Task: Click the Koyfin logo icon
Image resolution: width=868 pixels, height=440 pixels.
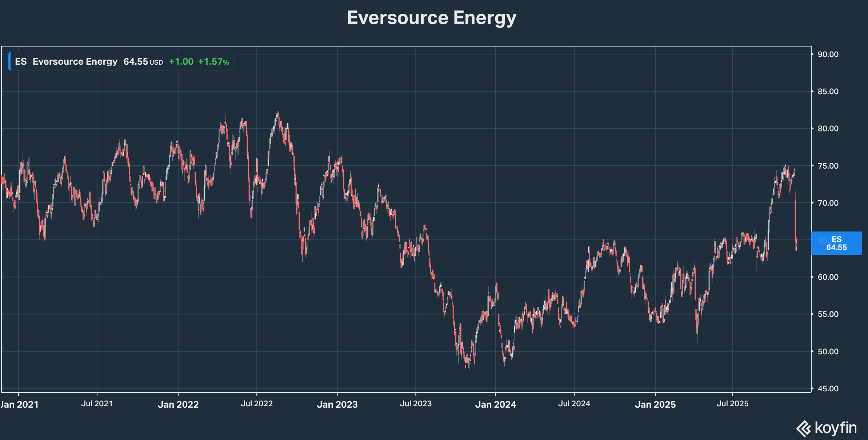Action: click(803, 428)
